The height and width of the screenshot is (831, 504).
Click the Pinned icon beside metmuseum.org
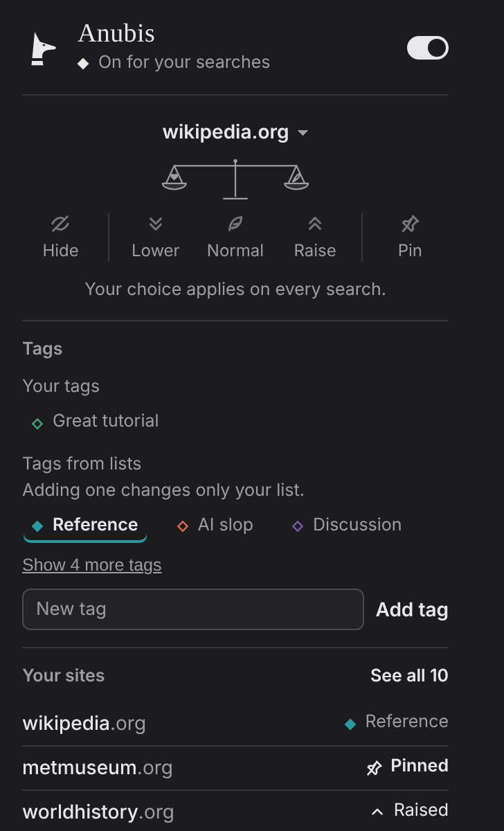pos(374,767)
